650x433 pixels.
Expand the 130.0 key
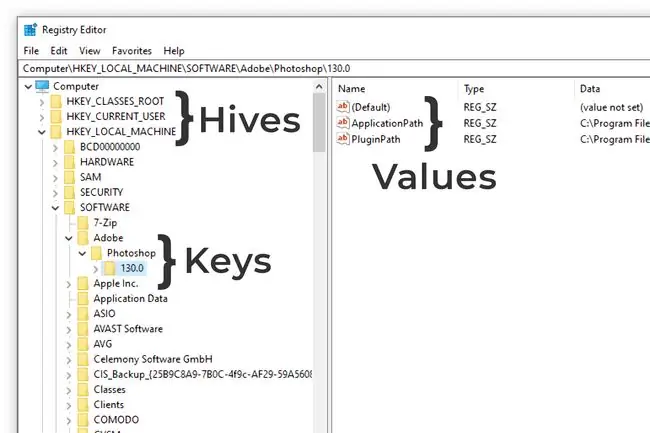[96, 269]
